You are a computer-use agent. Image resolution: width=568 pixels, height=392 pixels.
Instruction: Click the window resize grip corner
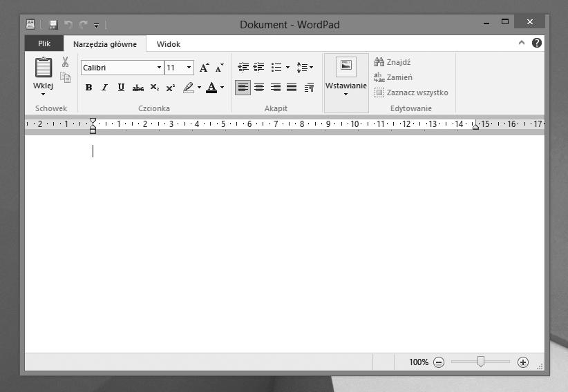tap(540, 366)
